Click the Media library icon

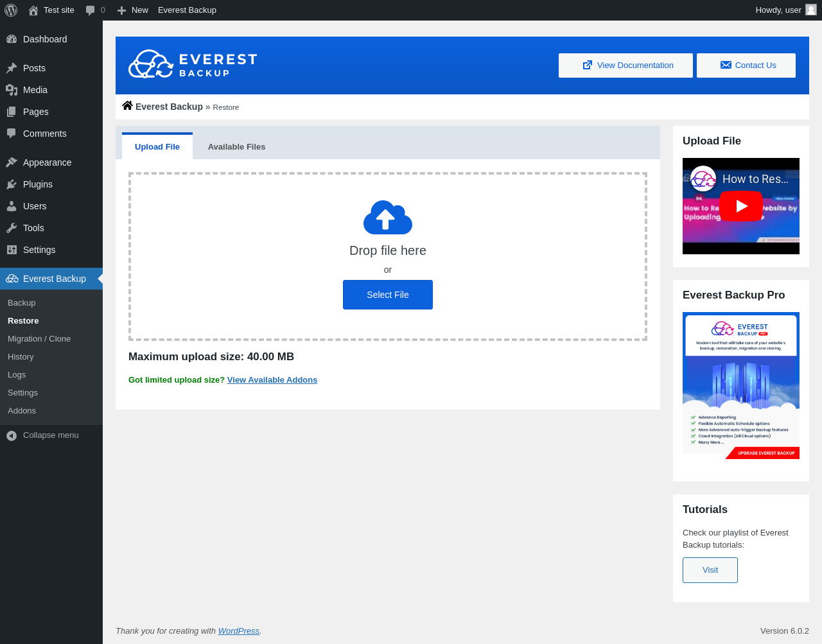point(12,90)
